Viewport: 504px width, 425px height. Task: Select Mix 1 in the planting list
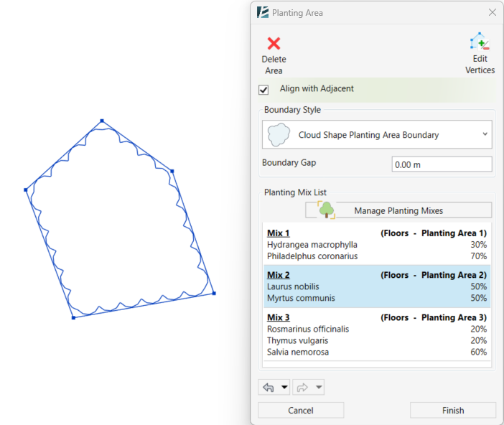click(377, 244)
